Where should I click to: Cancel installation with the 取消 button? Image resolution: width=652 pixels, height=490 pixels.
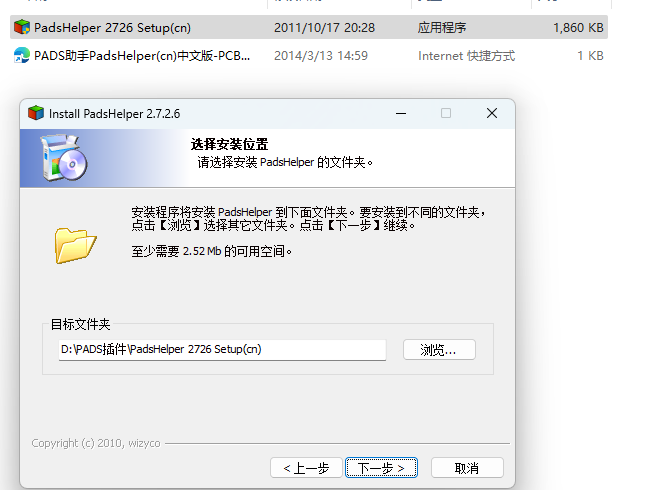467,468
